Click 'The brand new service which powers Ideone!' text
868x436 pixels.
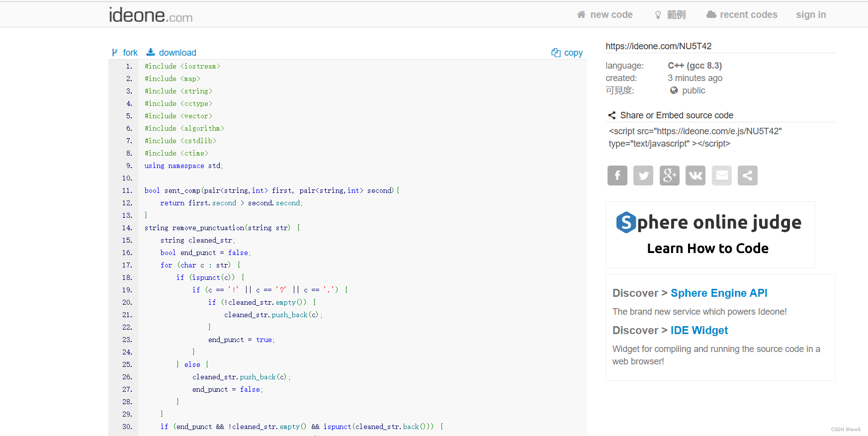click(699, 312)
